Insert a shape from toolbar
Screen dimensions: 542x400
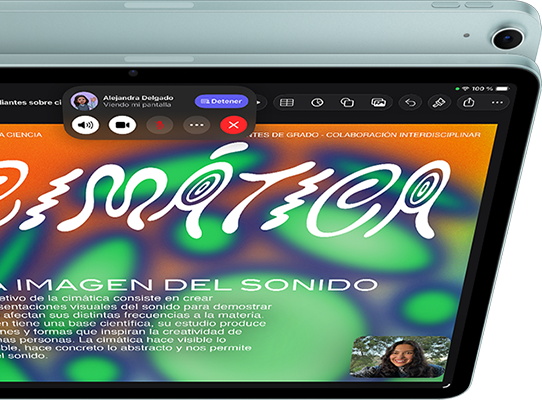(x=347, y=103)
